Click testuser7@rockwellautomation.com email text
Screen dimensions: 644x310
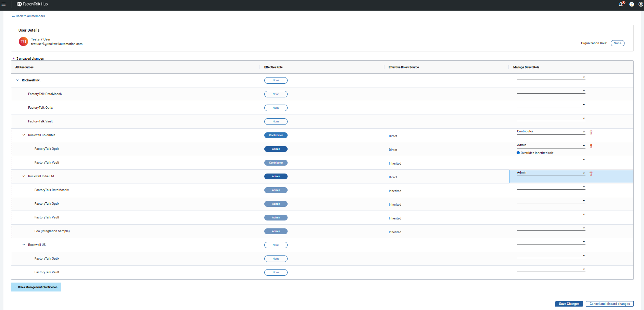[x=57, y=44]
